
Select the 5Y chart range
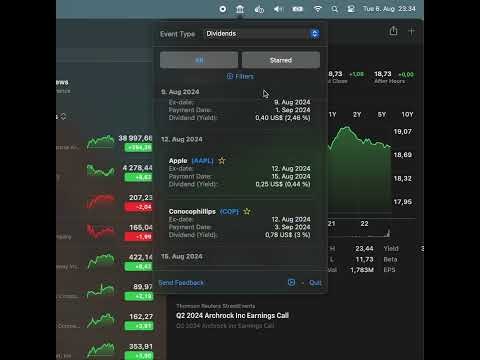pos(382,115)
